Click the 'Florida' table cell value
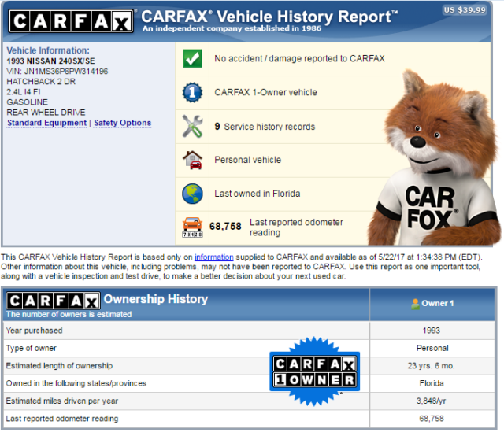This screenshot has height=436, width=504. [x=432, y=383]
